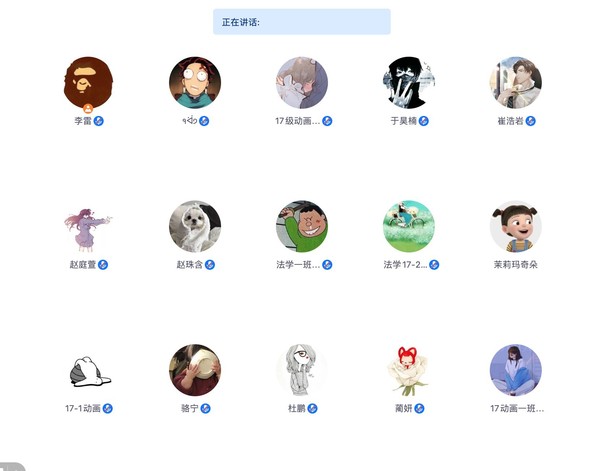Click the muted mic icon beside 蔺妍

419,408
